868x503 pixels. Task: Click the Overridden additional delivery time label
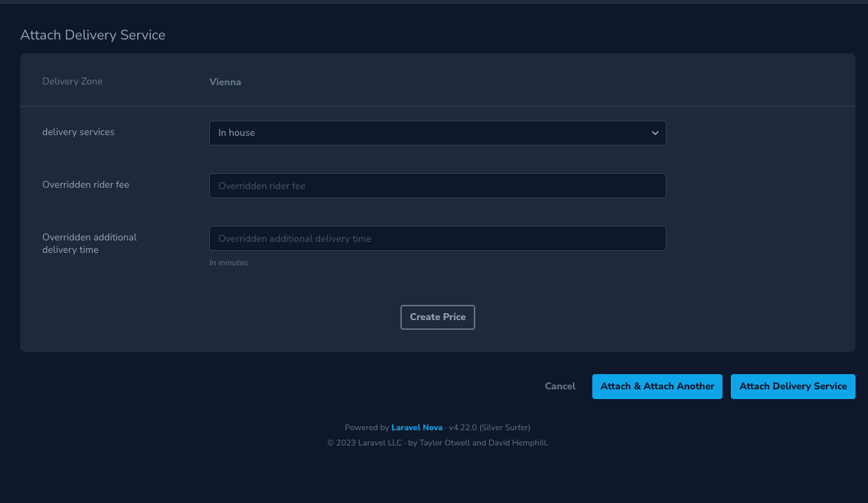click(x=89, y=243)
